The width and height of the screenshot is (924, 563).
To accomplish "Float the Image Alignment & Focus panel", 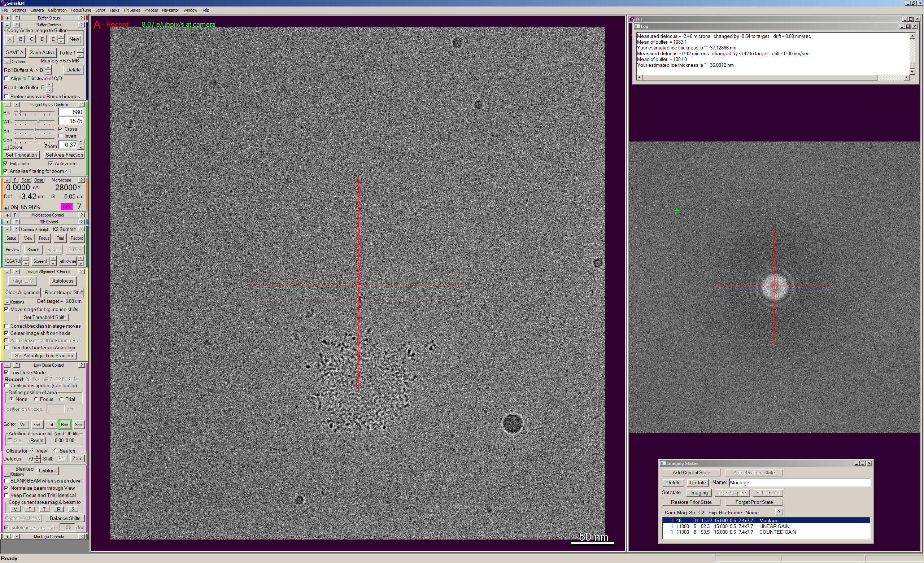I will click(x=17, y=272).
